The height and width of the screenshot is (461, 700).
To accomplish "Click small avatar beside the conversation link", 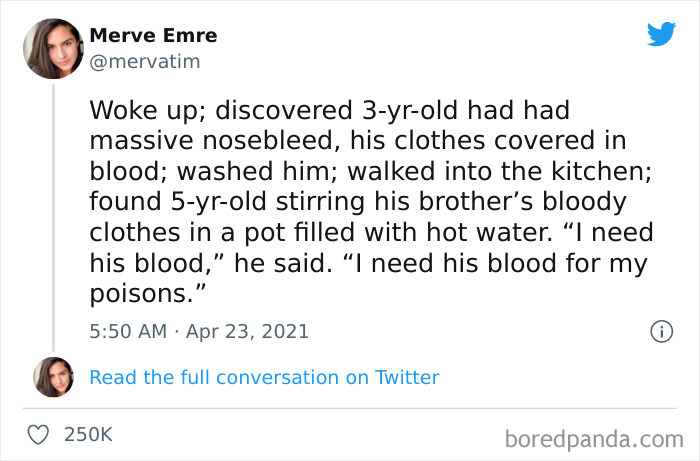I will point(53,377).
